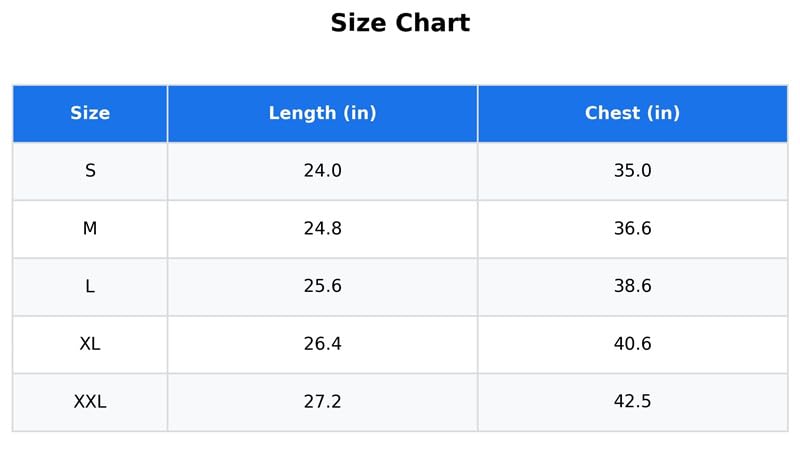
Task: Select the 26.4 length value
Action: coord(322,344)
